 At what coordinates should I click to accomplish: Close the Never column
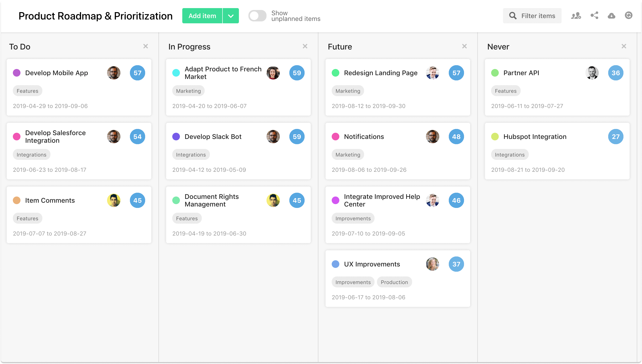click(624, 46)
